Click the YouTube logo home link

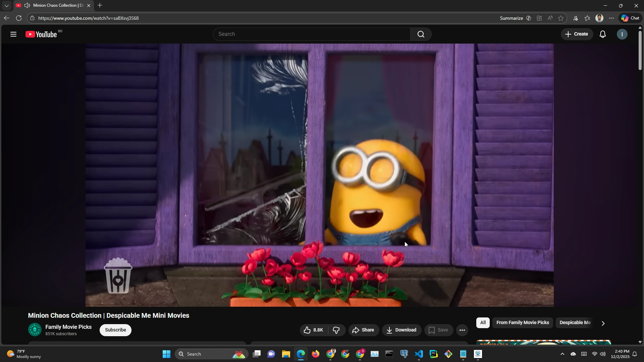click(x=42, y=34)
